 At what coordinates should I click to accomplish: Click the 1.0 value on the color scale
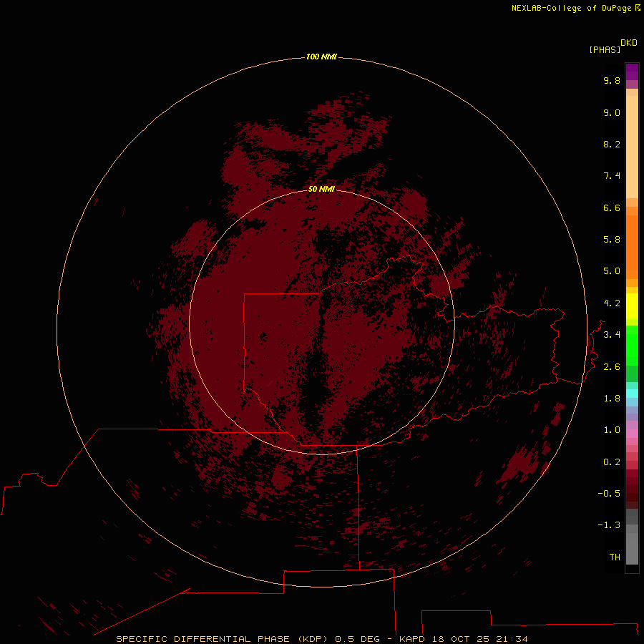click(612, 430)
